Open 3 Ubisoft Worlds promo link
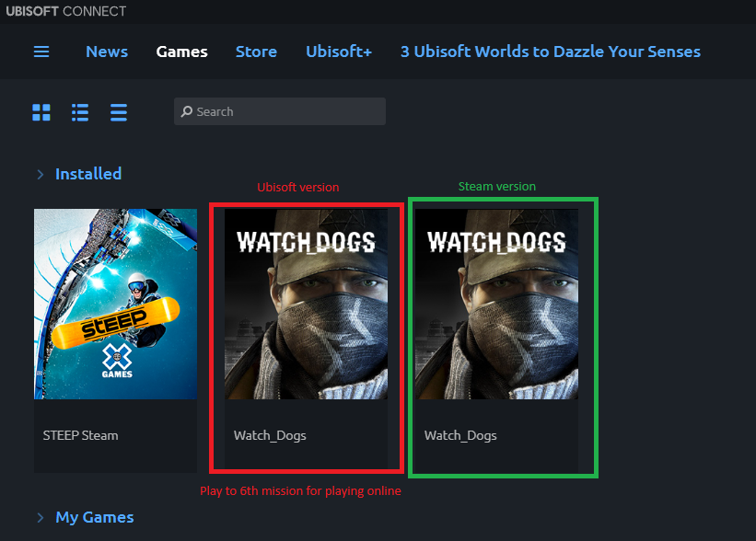Image resolution: width=756 pixels, height=541 pixels. click(x=550, y=52)
